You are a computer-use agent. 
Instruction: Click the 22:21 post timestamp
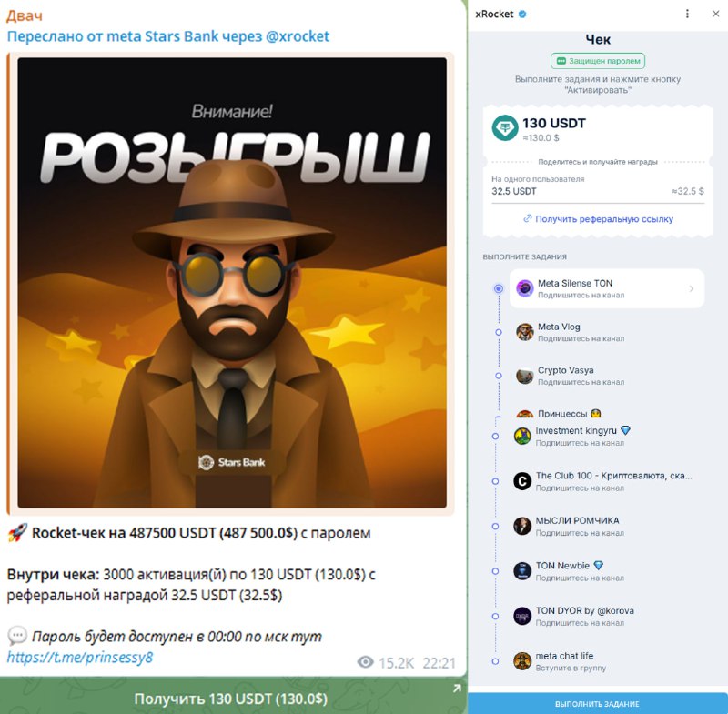pos(439,663)
